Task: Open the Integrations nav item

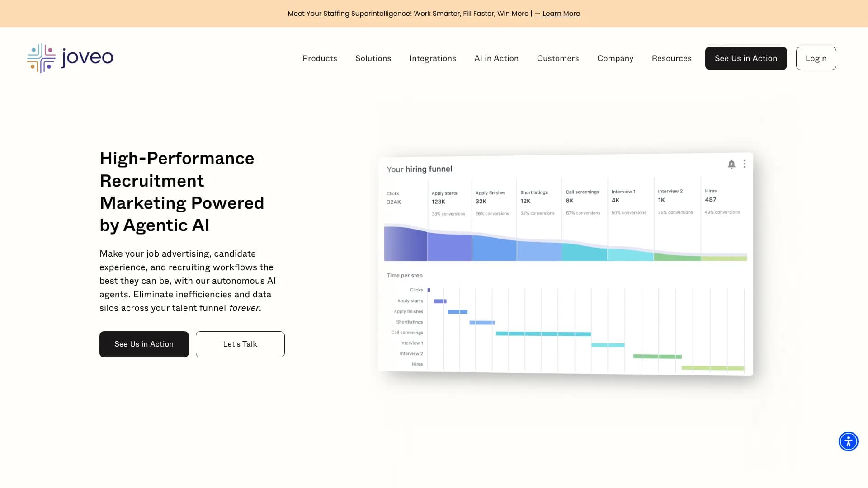Action: click(x=432, y=58)
